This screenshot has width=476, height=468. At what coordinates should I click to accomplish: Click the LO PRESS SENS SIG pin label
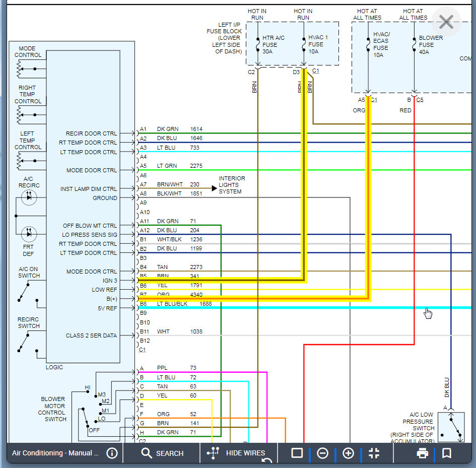tap(90, 235)
